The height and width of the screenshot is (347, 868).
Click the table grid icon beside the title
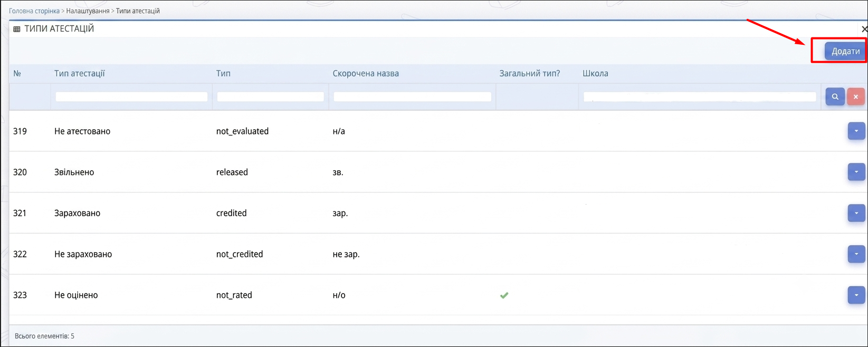17,29
